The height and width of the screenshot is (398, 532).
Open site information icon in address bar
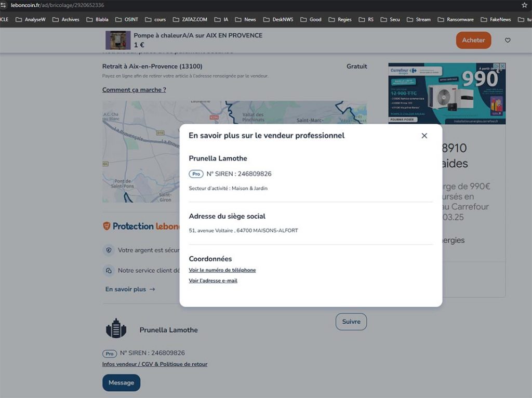pos(4,5)
